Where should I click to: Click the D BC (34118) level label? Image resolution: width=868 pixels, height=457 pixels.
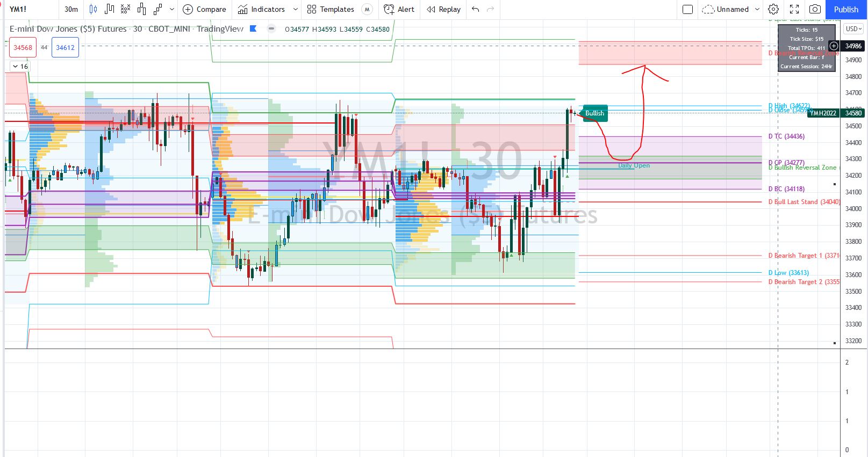click(x=786, y=189)
